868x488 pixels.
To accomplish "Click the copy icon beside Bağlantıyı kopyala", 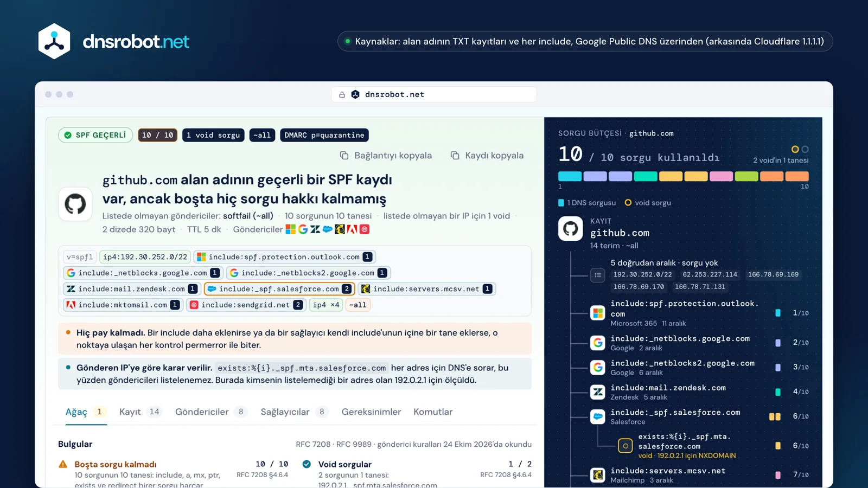I will click(x=344, y=156).
